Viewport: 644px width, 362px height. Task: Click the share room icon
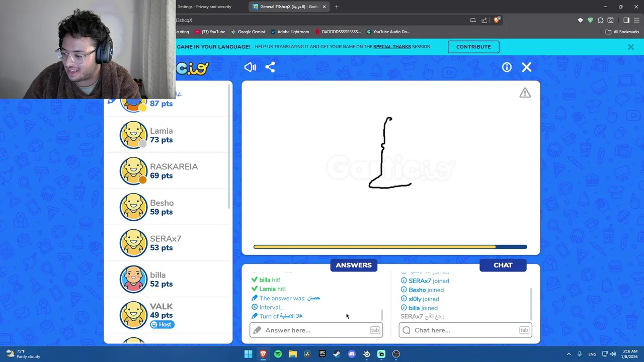pyautogui.click(x=270, y=67)
